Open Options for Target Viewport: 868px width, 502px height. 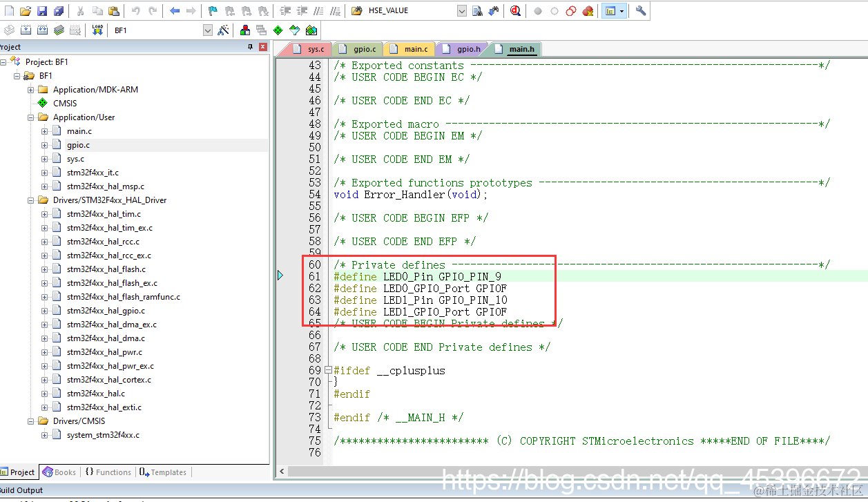click(223, 30)
